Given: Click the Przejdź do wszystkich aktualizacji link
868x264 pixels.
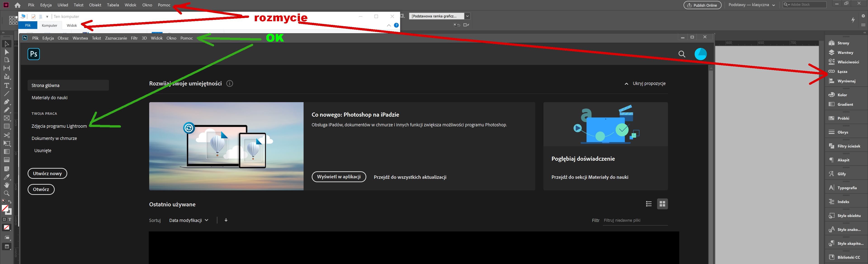Looking at the screenshot, I should pyautogui.click(x=410, y=177).
